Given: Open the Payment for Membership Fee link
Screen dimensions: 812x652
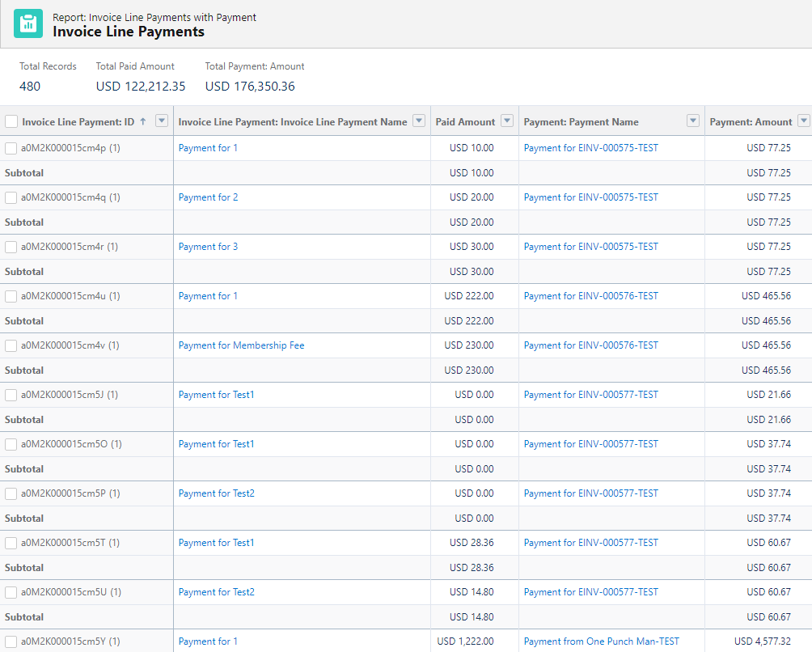Looking at the screenshot, I should pyautogui.click(x=241, y=345).
